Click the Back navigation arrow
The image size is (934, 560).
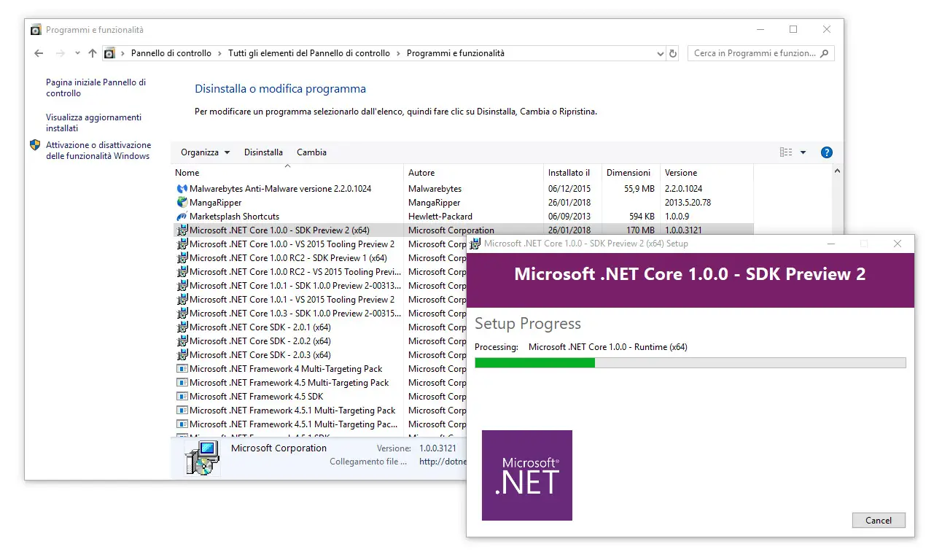point(39,53)
